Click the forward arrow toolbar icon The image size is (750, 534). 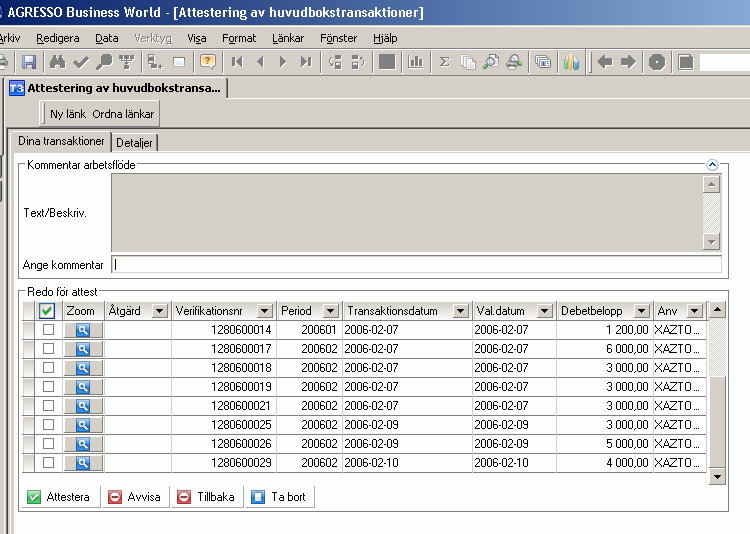(628, 62)
